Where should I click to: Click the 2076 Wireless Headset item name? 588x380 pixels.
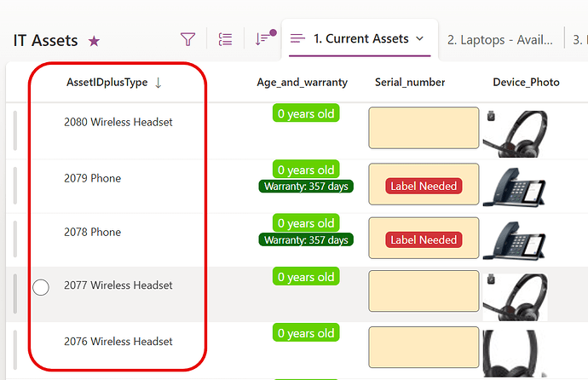(x=118, y=342)
